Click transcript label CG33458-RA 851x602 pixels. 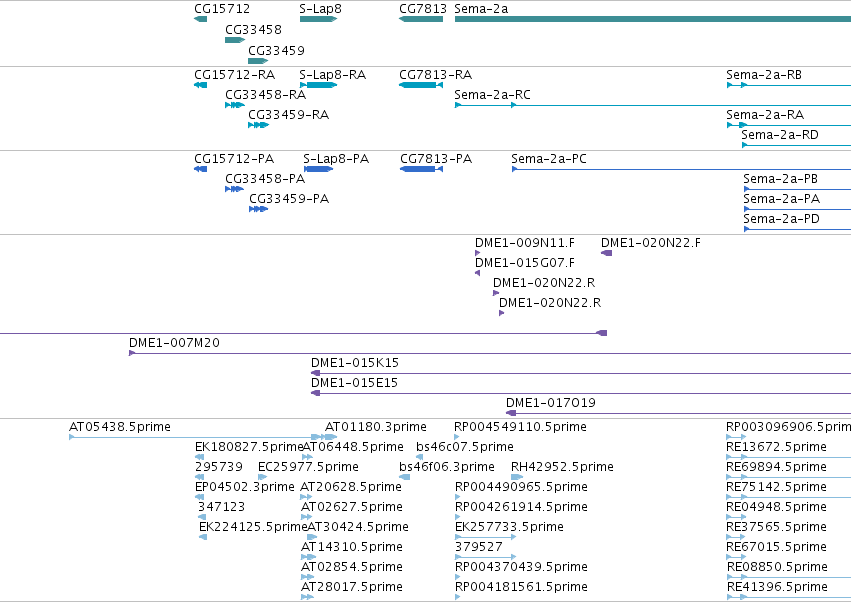coord(265,95)
